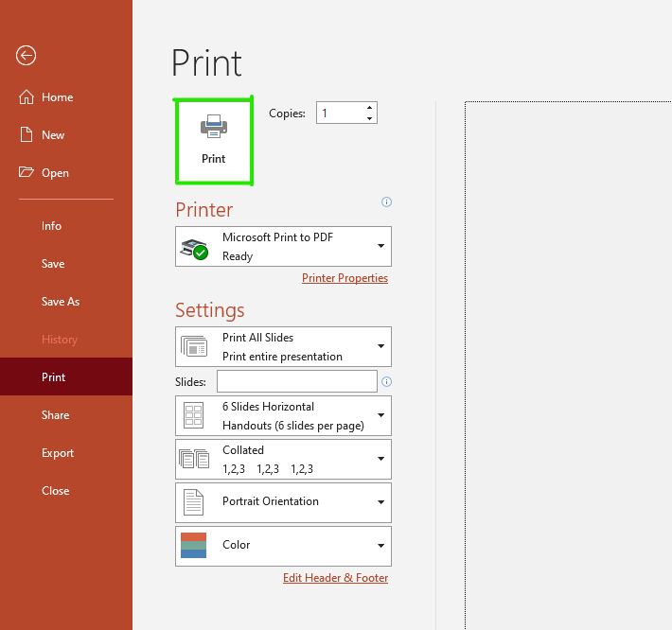Click the Collated pages icon

tap(194, 459)
